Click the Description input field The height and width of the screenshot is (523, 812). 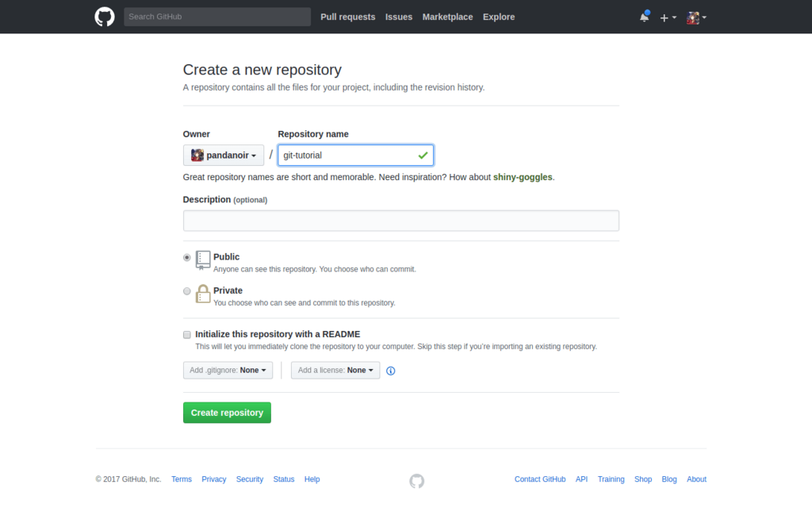click(400, 221)
